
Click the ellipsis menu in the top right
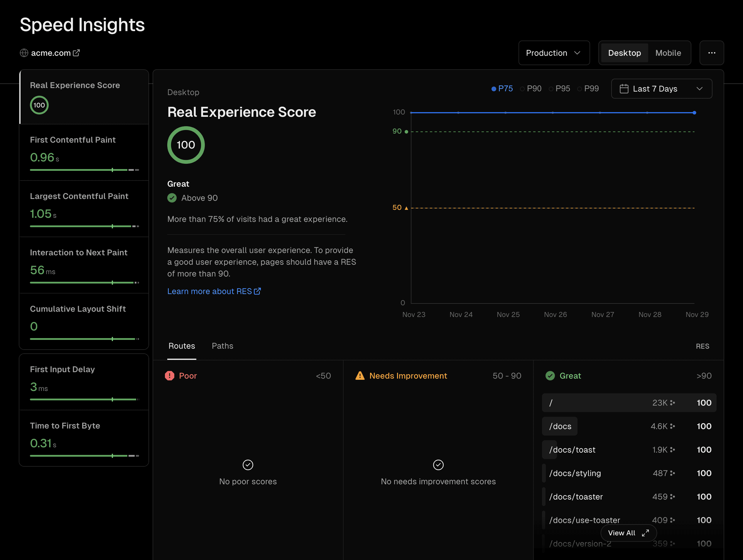click(712, 53)
